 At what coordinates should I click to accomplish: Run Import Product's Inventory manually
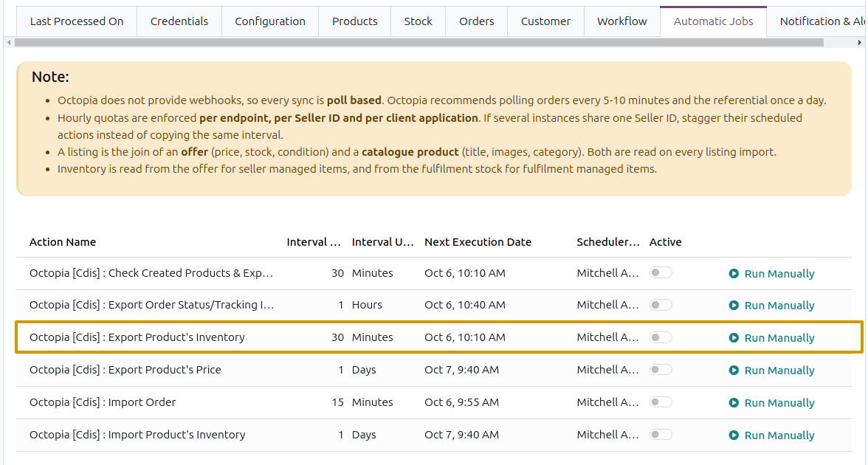coord(772,435)
